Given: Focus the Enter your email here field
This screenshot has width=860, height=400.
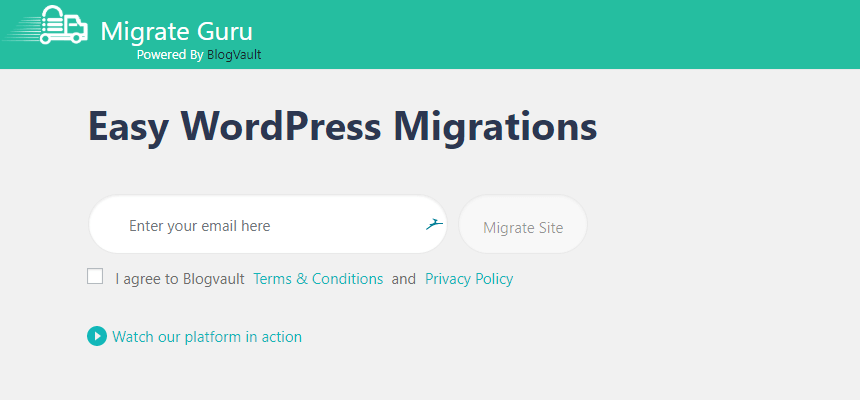Looking at the screenshot, I should pyautogui.click(x=268, y=224).
